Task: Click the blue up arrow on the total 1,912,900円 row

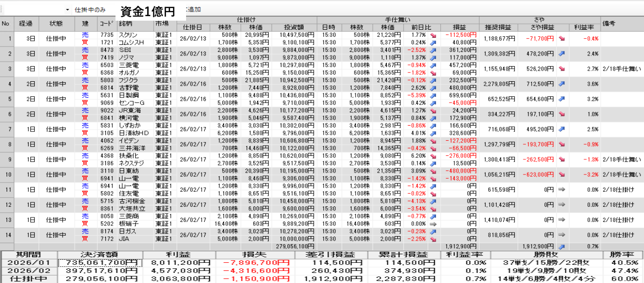Action: tap(561, 246)
